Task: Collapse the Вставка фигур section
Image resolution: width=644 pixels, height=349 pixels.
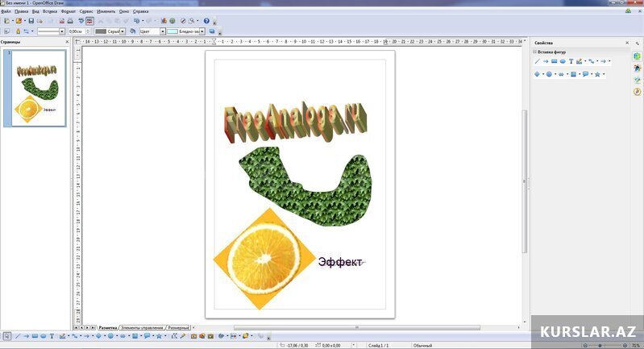Action: tap(534, 52)
